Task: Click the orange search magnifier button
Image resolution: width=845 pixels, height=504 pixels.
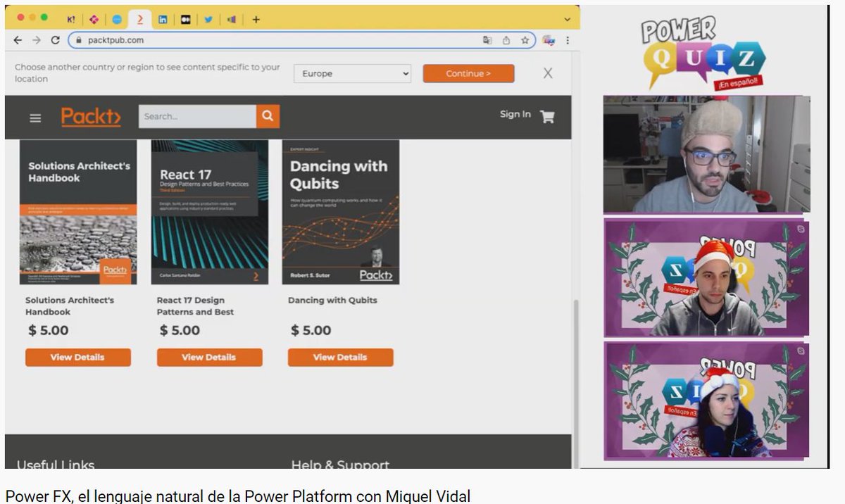Action: pos(268,116)
